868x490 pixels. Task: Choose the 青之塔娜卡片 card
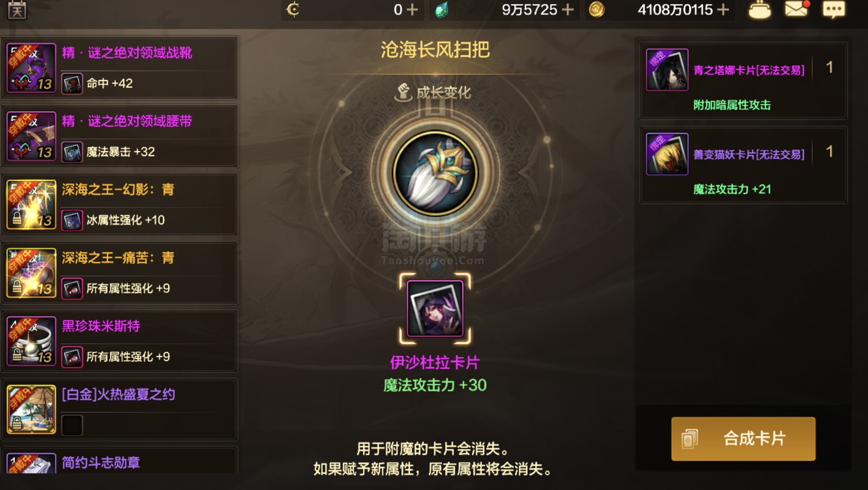[x=743, y=80]
